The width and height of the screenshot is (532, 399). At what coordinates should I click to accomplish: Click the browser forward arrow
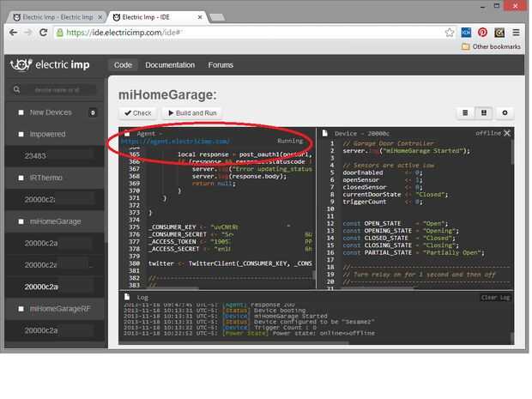[28, 33]
